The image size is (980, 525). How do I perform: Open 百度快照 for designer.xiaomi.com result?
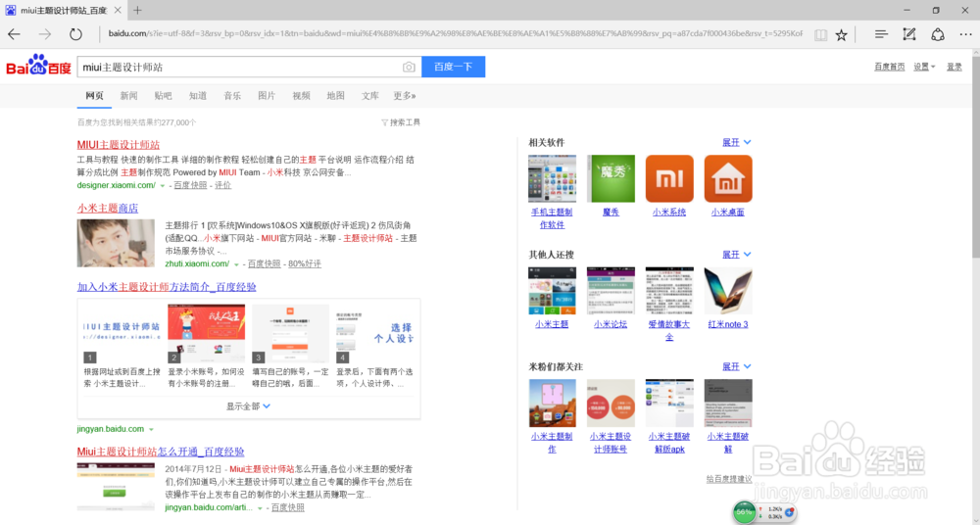pyautogui.click(x=190, y=186)
